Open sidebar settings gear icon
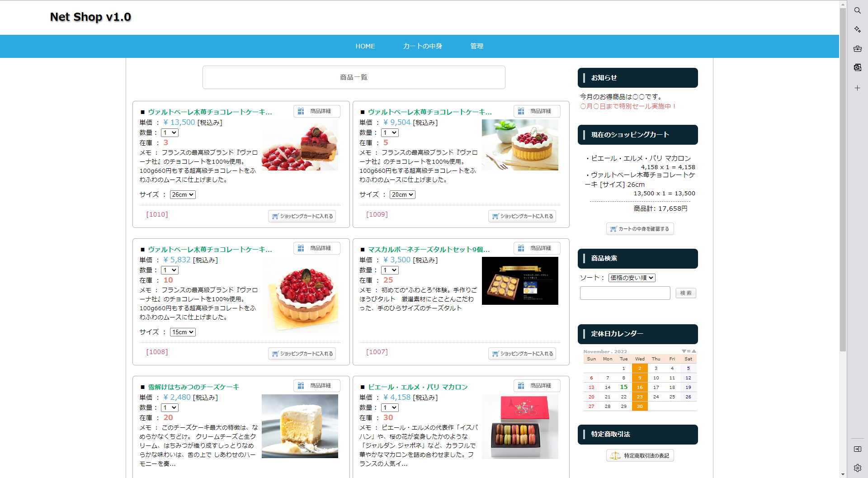The image size is (868, 478). [857, 468]
